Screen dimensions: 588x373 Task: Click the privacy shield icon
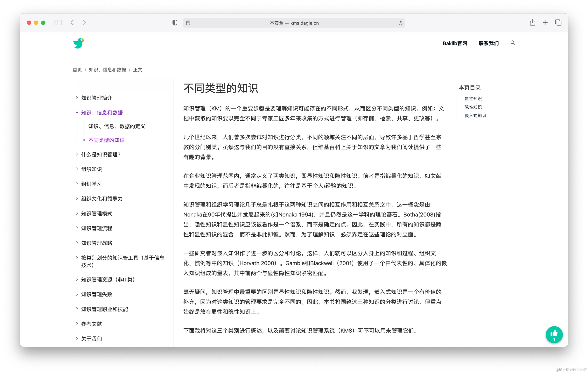tap(175, 23)
